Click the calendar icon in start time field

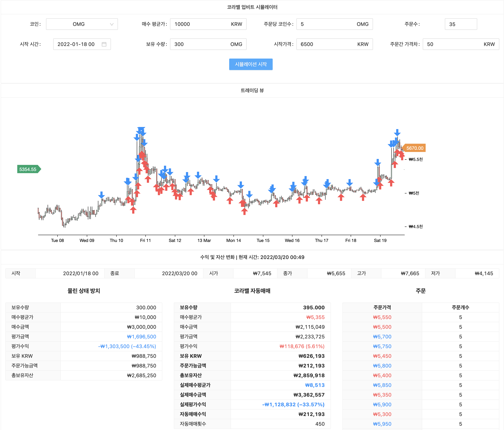(104, 44)
